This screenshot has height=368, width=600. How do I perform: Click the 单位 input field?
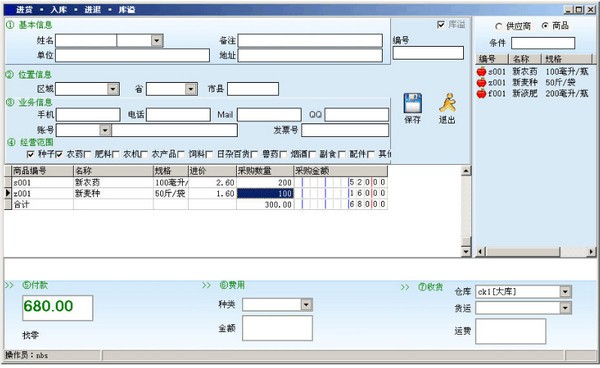133,55
